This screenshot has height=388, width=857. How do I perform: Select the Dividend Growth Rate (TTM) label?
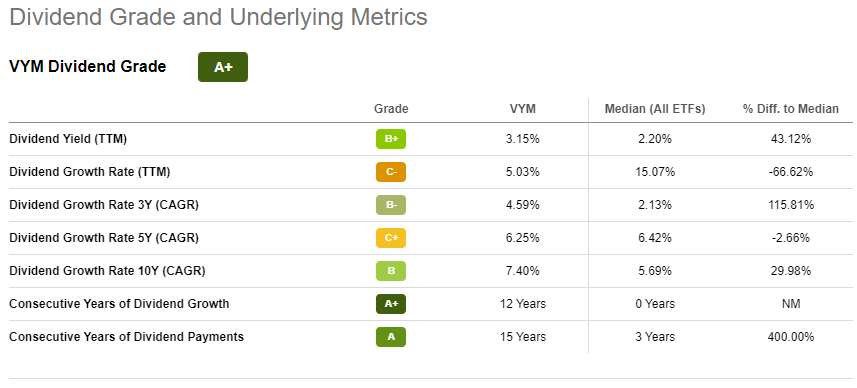90,172
